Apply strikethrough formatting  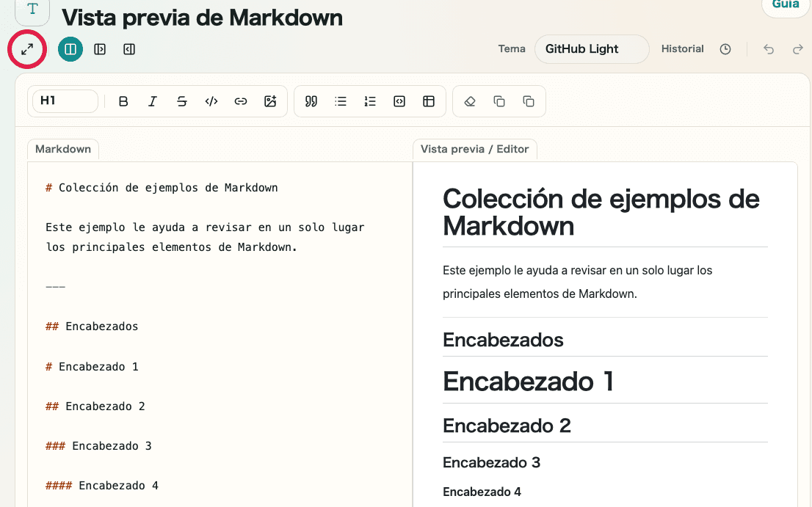pyautogui.click(x=182, y=101)
